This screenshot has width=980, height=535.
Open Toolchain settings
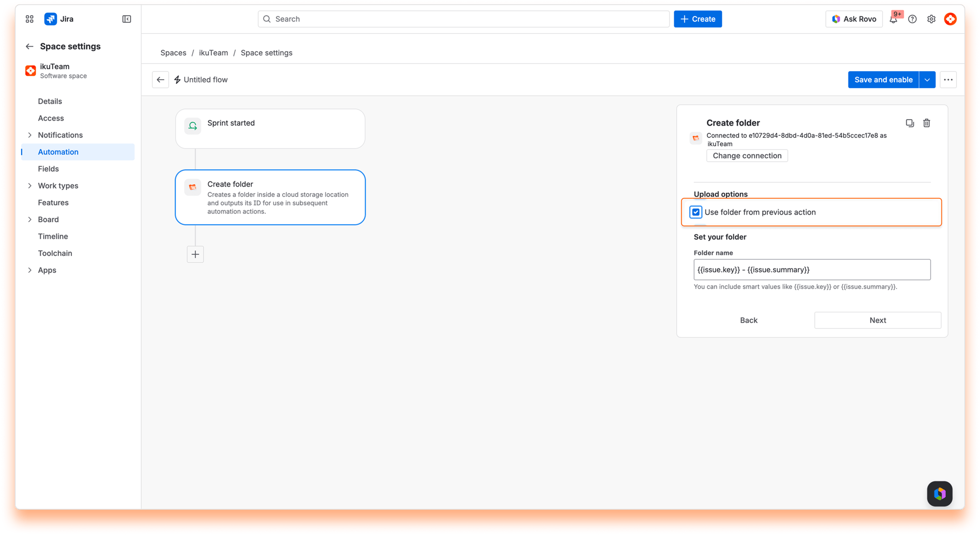(55, 253)
